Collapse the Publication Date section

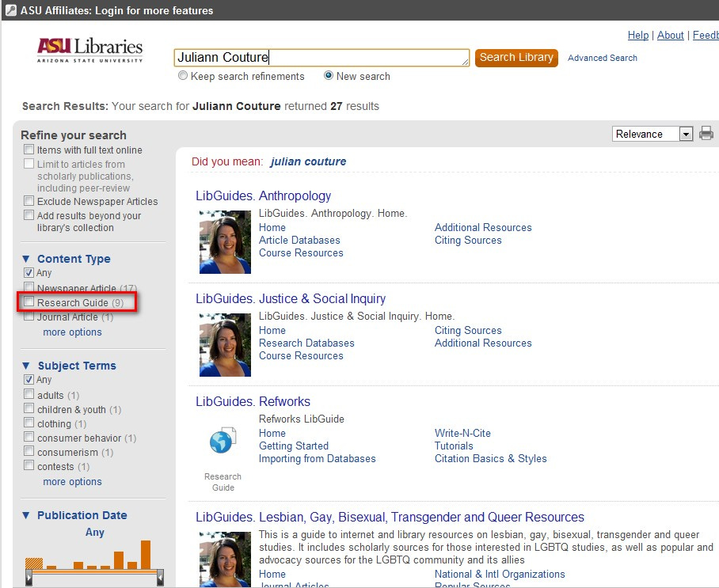pos(26,515)
